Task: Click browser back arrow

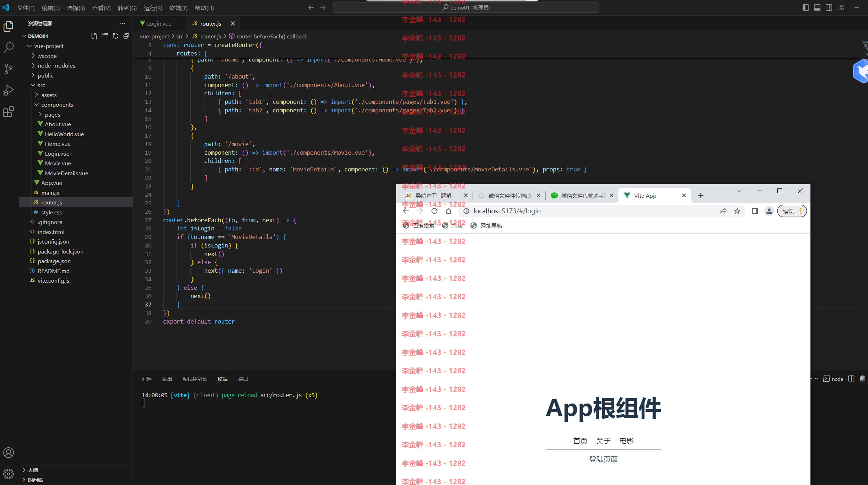Action: tap(406, 211)
